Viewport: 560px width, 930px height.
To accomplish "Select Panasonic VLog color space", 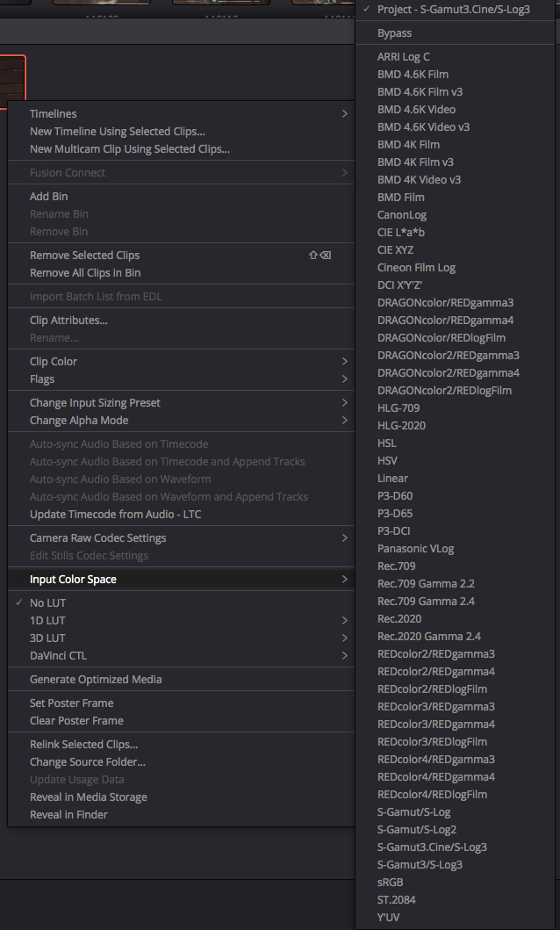I will [415, 549].
